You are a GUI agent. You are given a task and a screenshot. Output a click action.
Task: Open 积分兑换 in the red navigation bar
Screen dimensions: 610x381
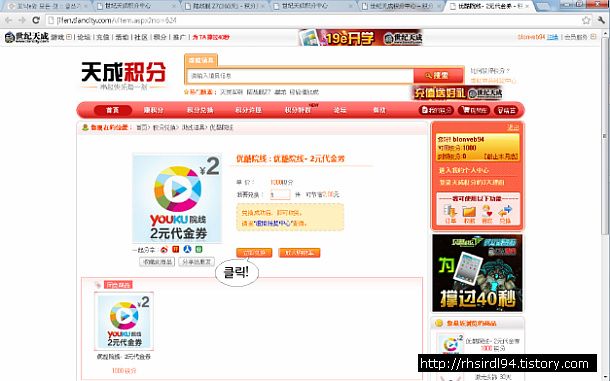200,110
